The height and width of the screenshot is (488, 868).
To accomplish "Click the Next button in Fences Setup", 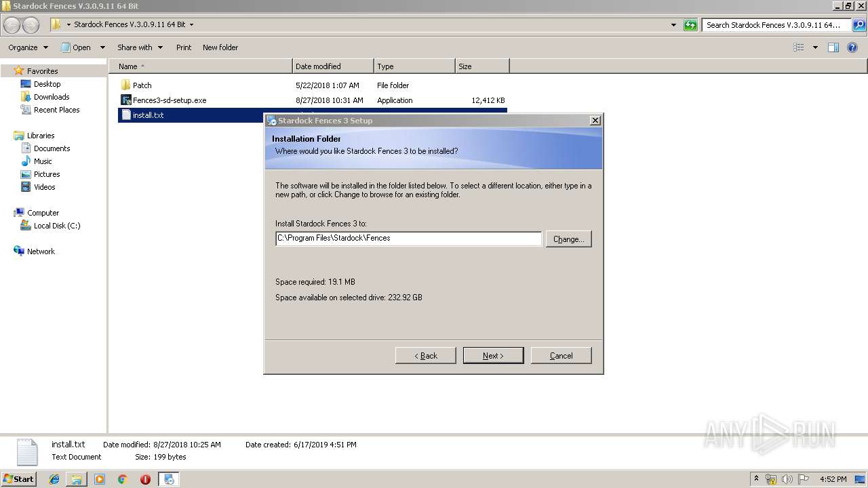I will (493, 356).
